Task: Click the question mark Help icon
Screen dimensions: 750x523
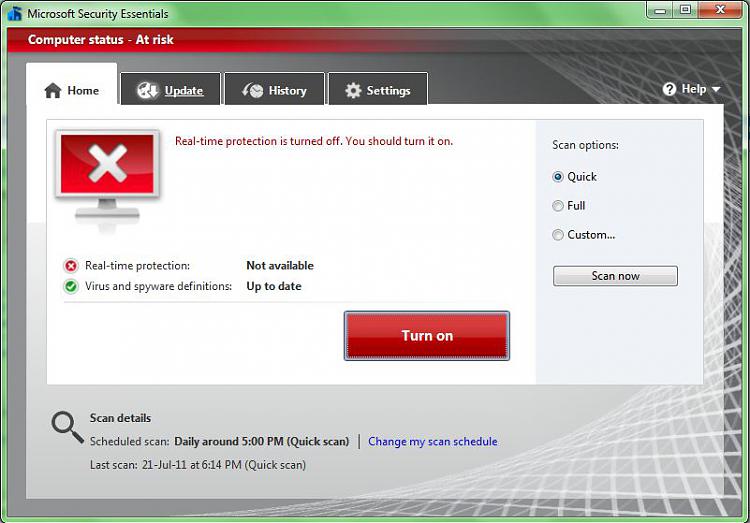Action: (x=669, y=89)
